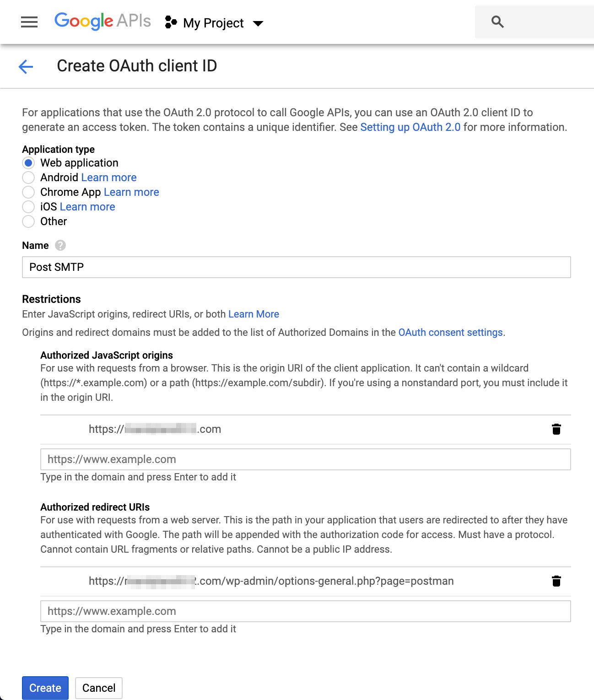The image size is (594, 700).
Task: Click the Name field containing Post SMTP
Action: 296,267
